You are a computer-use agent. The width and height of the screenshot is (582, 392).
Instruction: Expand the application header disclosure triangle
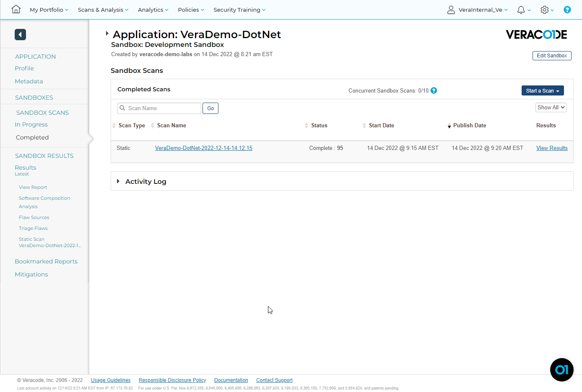click(107, 33)
